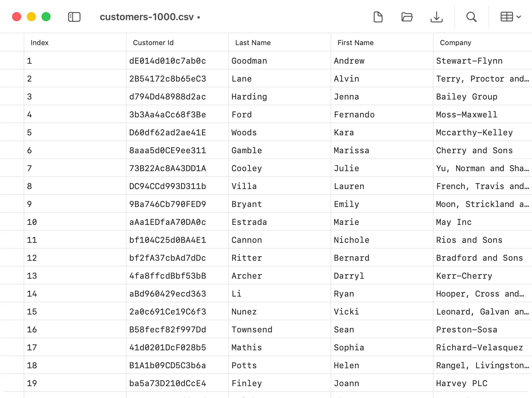This screenshot has height=398, width=532.
Task: Click the First Name column header
Action: point(382,43)
